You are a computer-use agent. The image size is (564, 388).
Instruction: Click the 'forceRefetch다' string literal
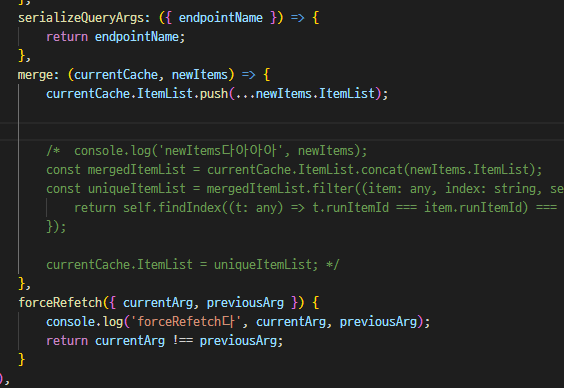click(x=185, y=322)
